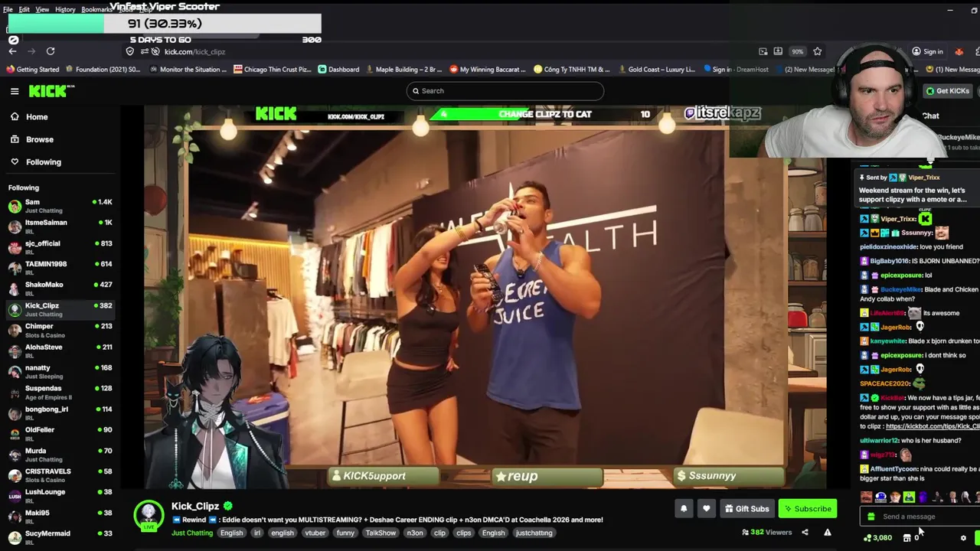Select SucyMermaid channel in Following list
Screen dimensions: 980x551
[60, 537]
